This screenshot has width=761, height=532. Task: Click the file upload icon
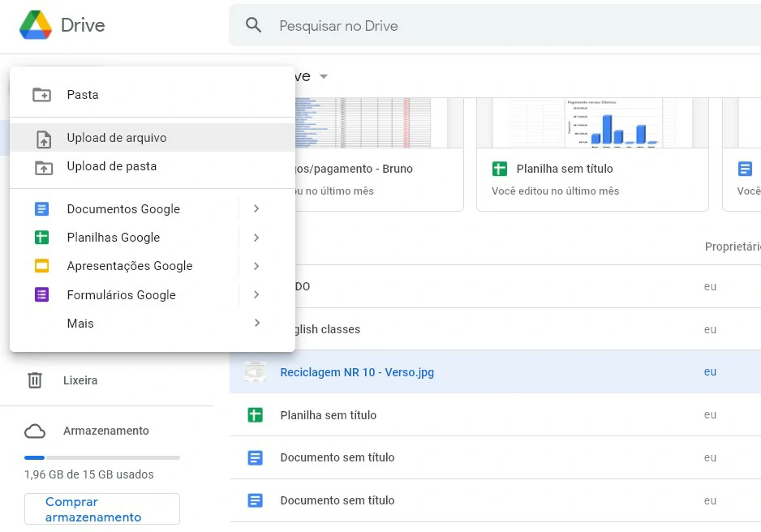(44, 139)
